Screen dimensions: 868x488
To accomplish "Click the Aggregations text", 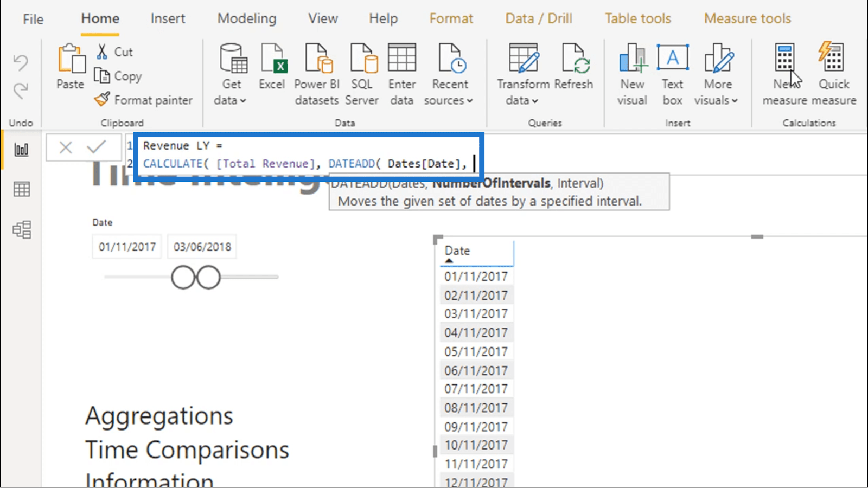I will (x=159, y=416).
